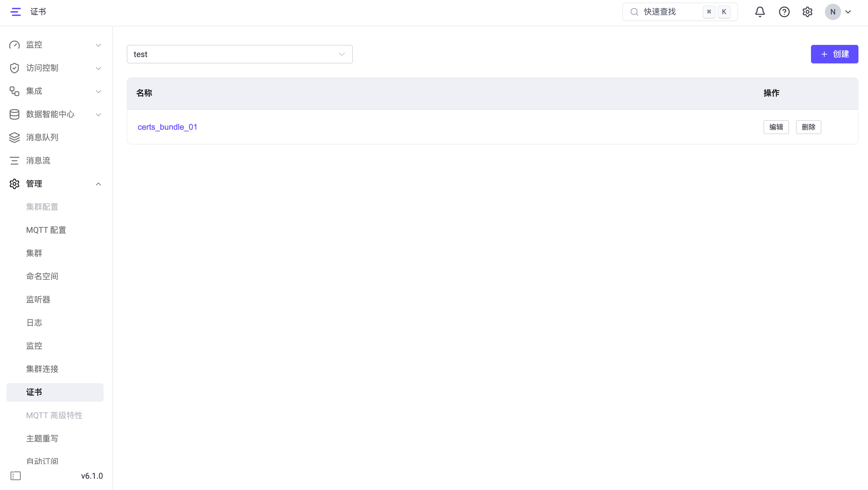Click the hamburger menu icon top left

[x=16, y=12]
